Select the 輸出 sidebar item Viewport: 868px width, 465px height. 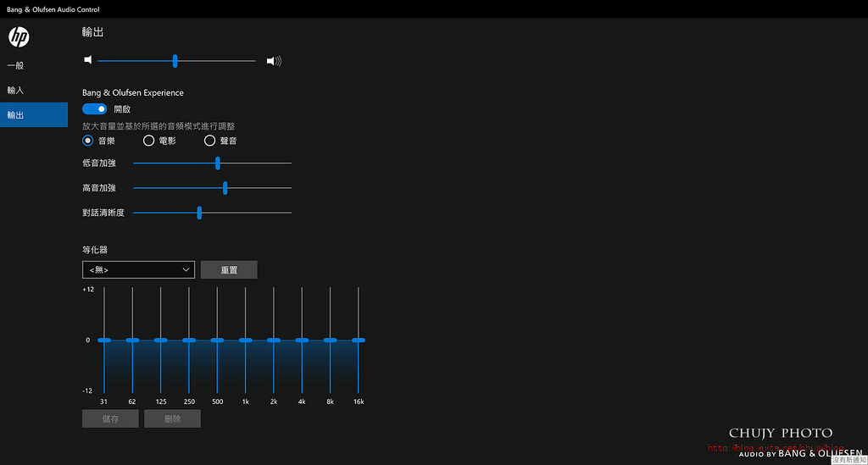(34, 115)
